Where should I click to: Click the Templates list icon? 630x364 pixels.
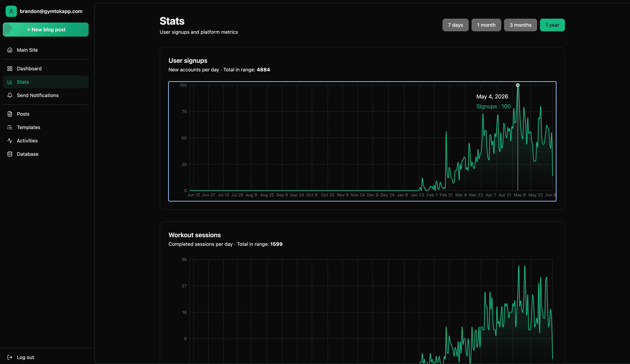point(10,127)
